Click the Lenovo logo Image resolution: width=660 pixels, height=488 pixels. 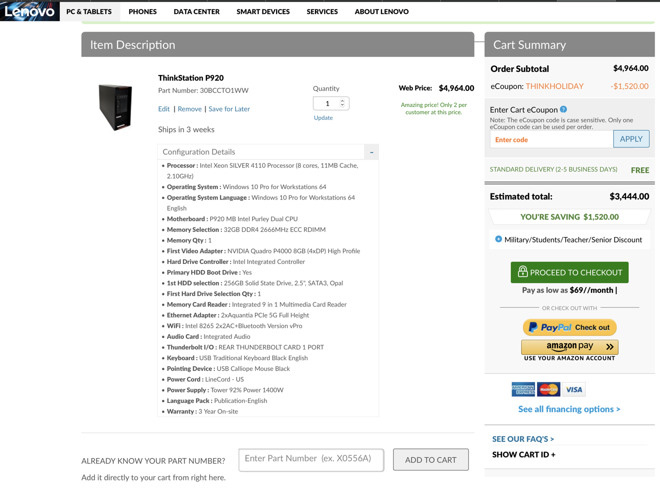point(29,11)
